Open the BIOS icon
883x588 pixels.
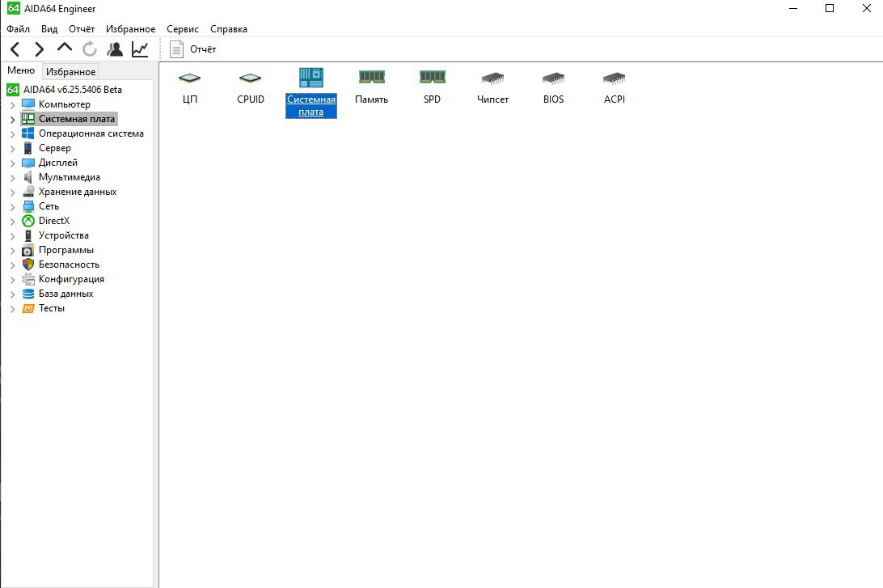pos(554,87)
